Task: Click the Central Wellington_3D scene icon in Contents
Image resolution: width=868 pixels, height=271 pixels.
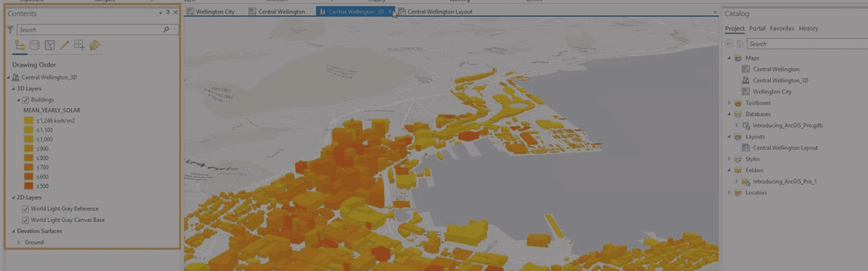Action: (16, 77)
